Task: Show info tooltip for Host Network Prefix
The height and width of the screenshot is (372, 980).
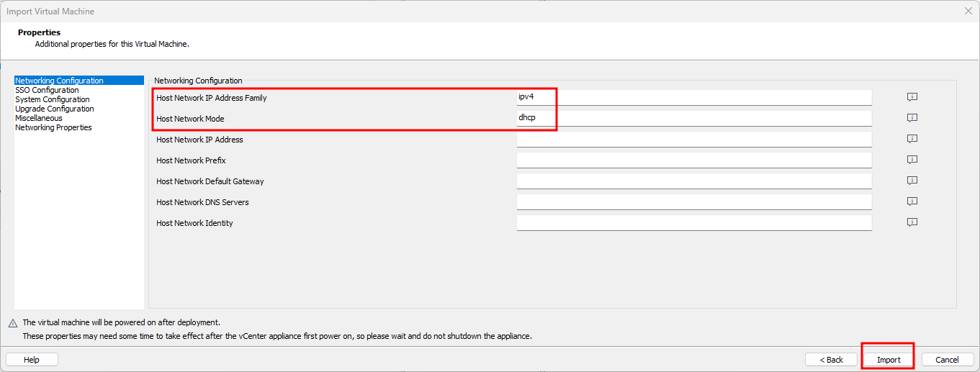Action: [912, 160]
